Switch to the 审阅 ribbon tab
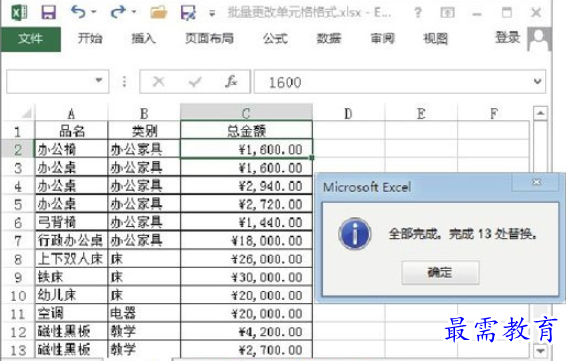Viewport: 566px width, 361px height. pos(382,38)
